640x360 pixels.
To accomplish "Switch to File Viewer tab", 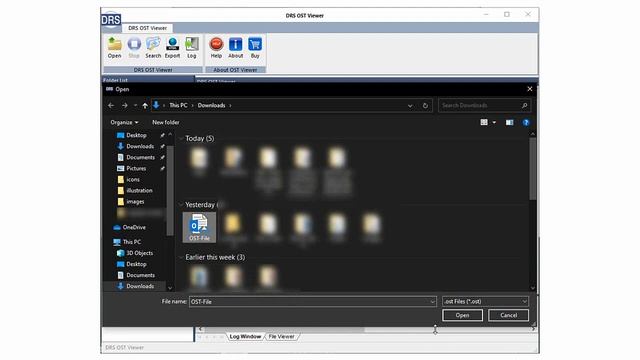I will click(281, 336).
